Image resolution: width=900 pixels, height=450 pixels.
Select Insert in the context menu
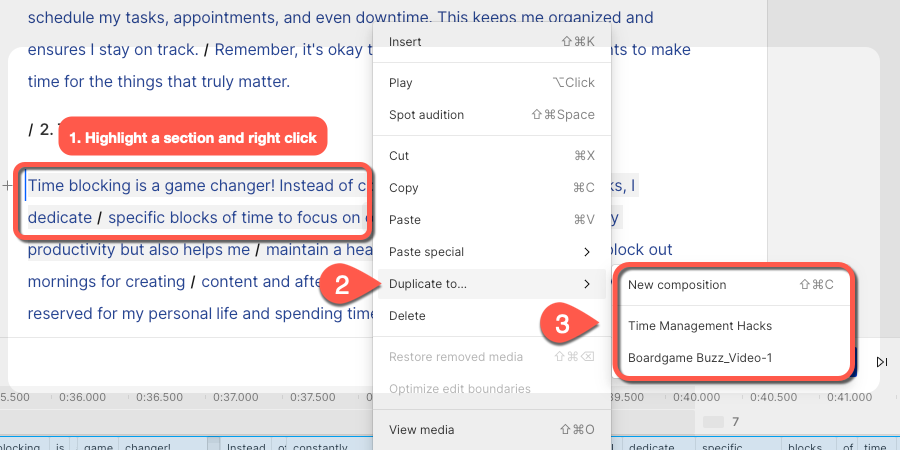(491, 41)
